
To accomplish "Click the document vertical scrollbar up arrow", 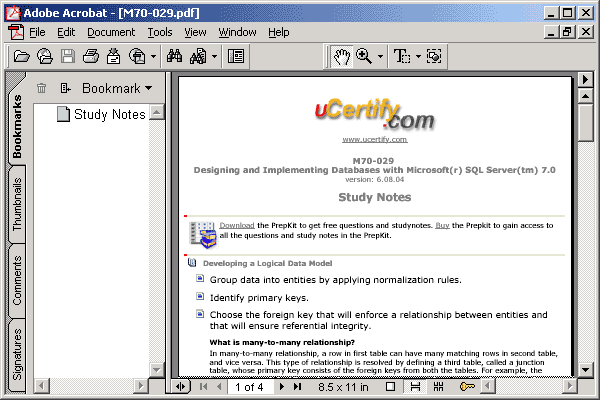I will (x=585, y=96).
